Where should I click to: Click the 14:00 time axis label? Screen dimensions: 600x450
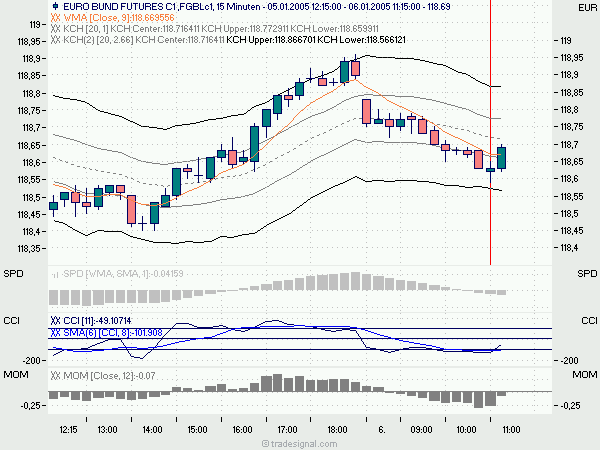click(152, 430)
